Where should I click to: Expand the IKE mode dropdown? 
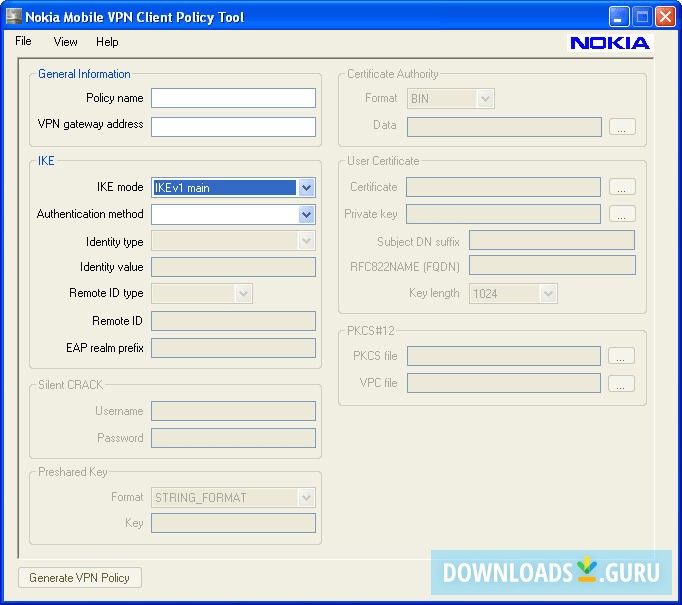[306, 188]
